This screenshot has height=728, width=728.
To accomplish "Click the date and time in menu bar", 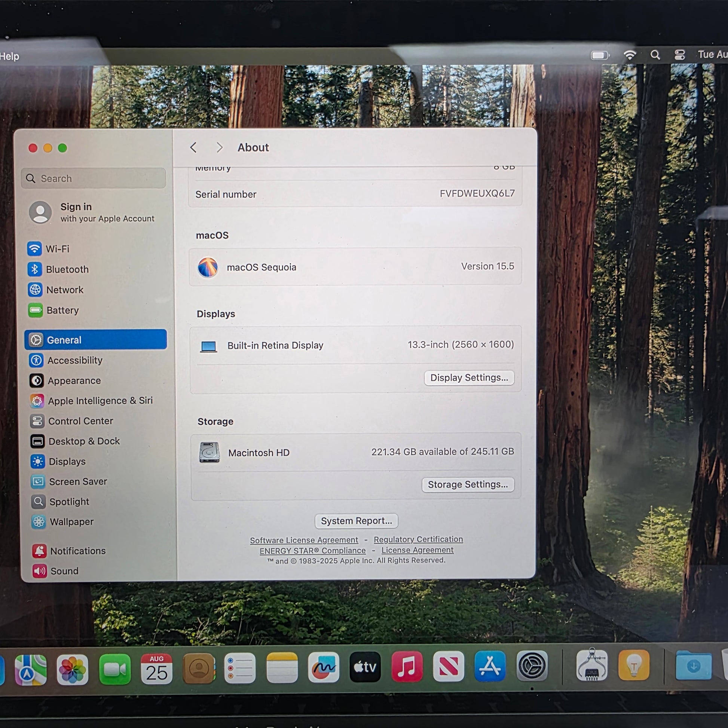I will (713, 55).
